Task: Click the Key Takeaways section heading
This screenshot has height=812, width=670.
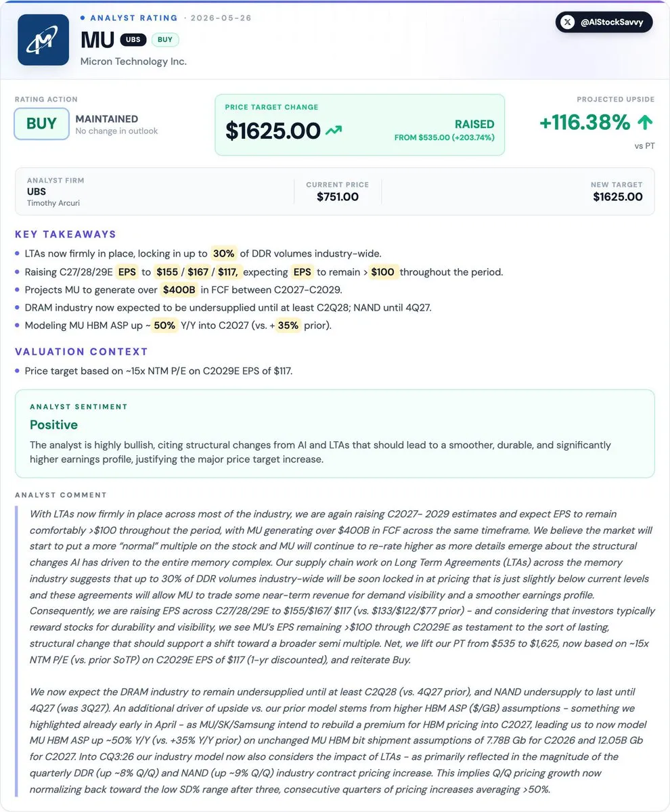Action: [66, 234]
